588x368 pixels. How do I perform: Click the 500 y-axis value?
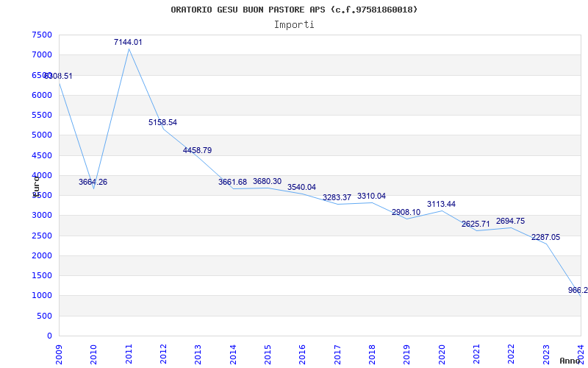pos(44,316)
